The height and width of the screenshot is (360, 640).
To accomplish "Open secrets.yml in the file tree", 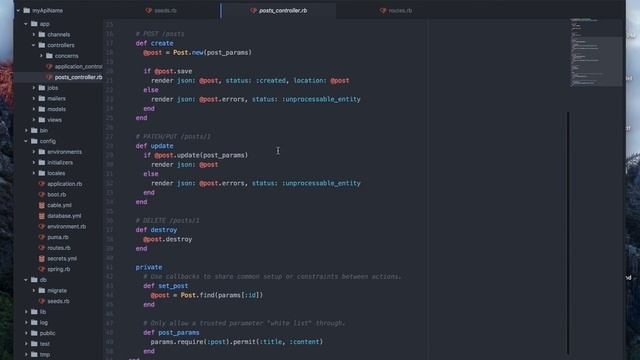I will (x=62, y=258).
